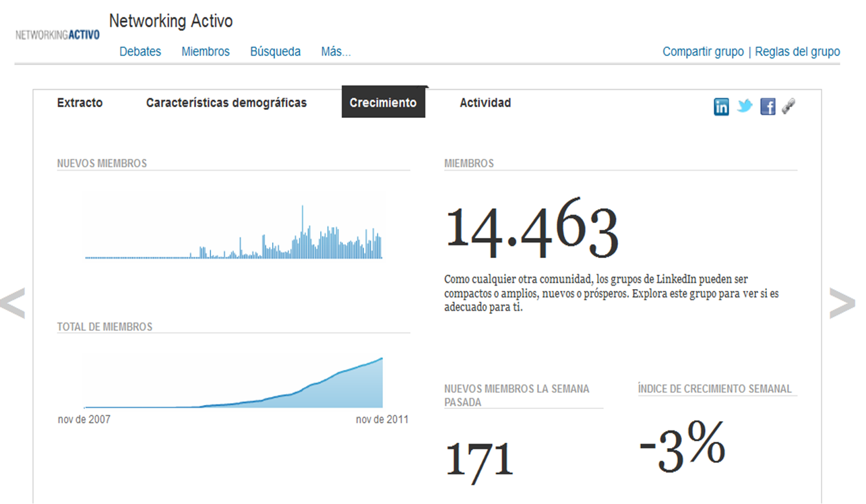Image resolution: width=866 pixels, height=504 pixels.
Task: Click the MIEMBROS heading
Action: click(x=469, y=163)
